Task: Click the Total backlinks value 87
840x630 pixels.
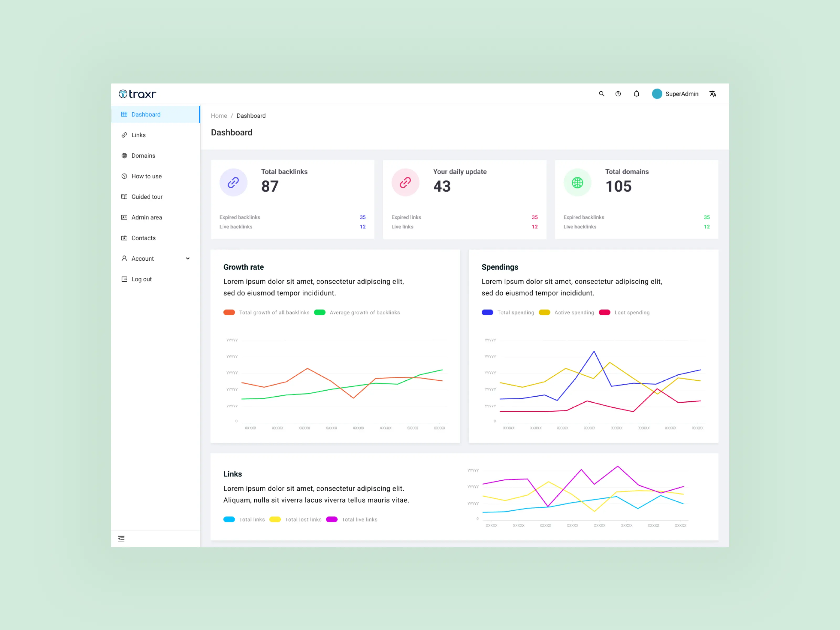Action: click(270, 186)
